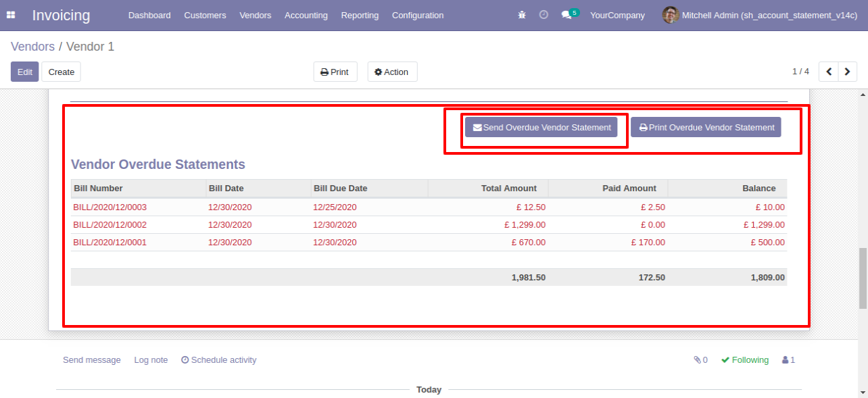868x398 pixels.
Task: Sort by the Total Amount column
Action: coord(488,189)
